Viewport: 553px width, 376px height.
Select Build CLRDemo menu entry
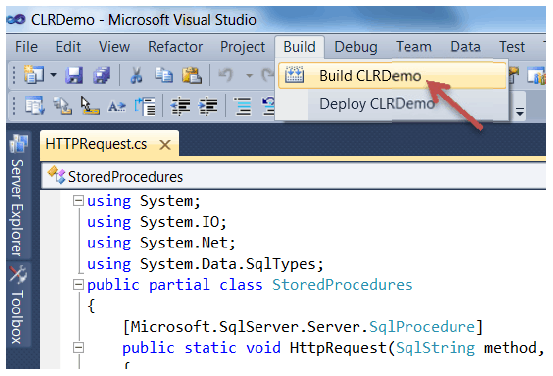click(392, 75)
